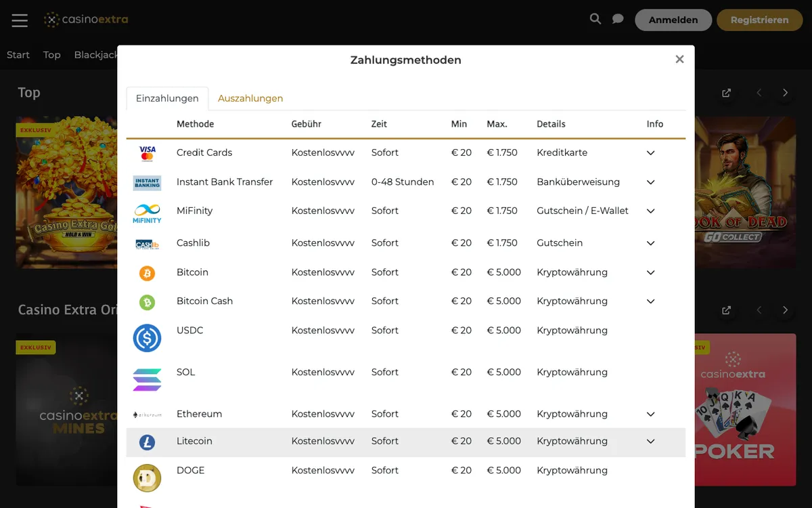Click the Max. column header
The image size is (812, 508).
[497, 124]
